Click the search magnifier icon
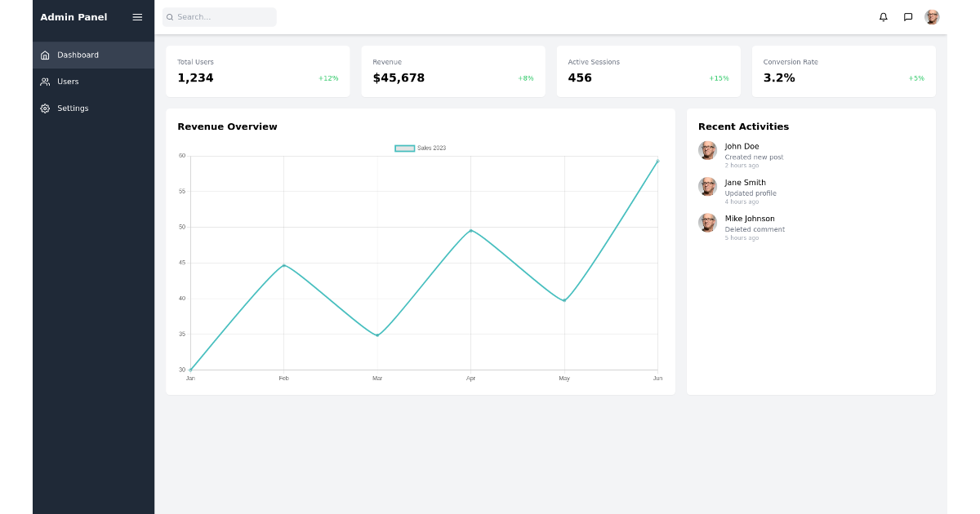Viewport: 980px width, 514px height. click(169, 16)
